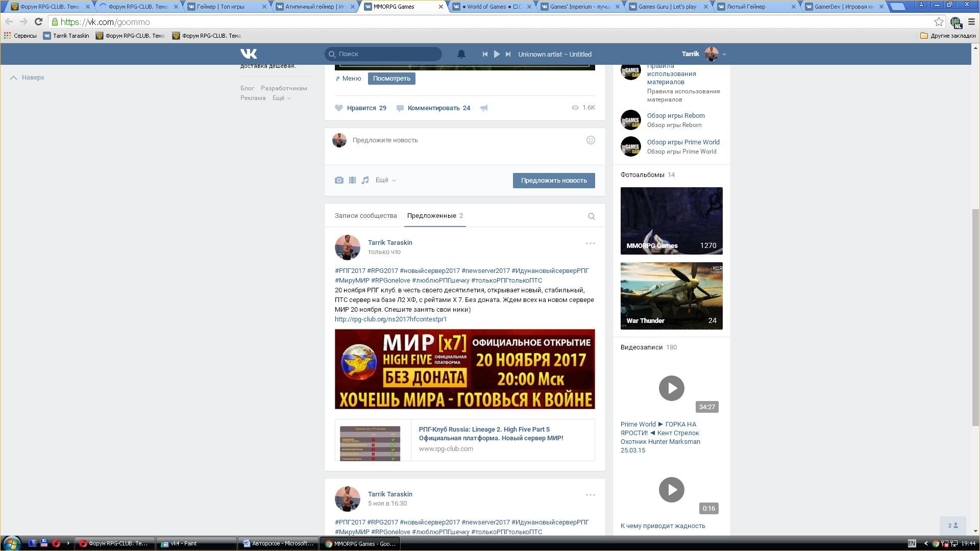Open War Thunder photo album
The width and height of the screenshot is (980, 551).
[x=672, y=296]
